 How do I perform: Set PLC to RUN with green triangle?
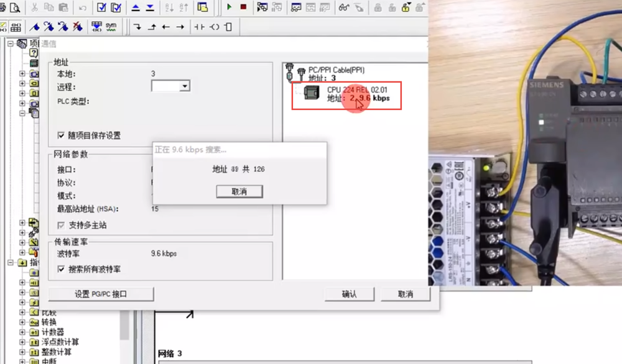[x=229, y=7]
